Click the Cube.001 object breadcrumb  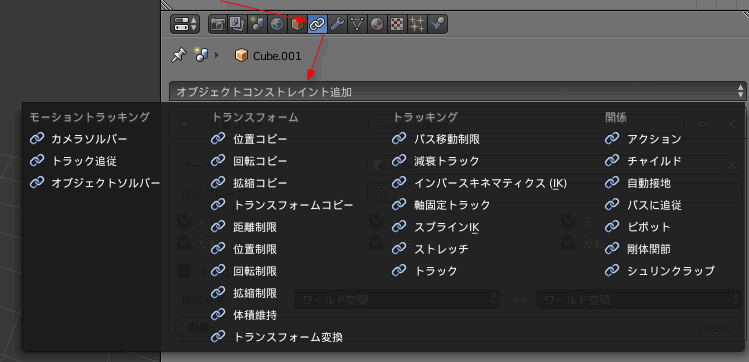[268, 56]
